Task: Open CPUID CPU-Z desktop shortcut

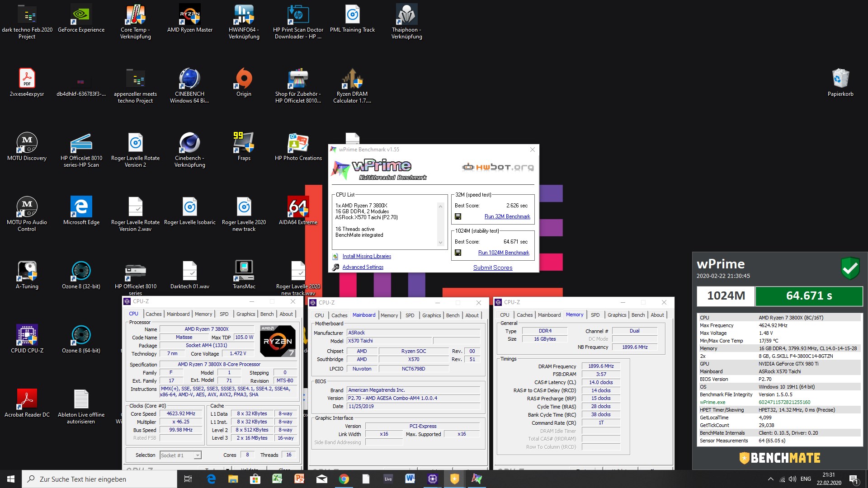Action: click(27, 340)
